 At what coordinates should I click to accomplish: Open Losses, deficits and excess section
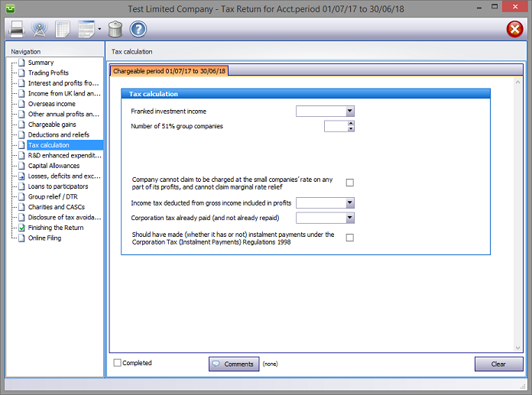(64, 176)
